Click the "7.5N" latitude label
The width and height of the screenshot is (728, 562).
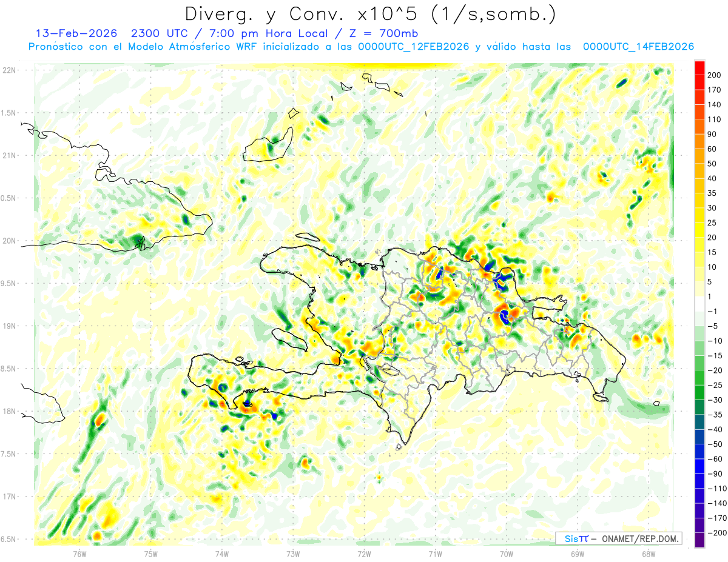[x=9, y=454]
